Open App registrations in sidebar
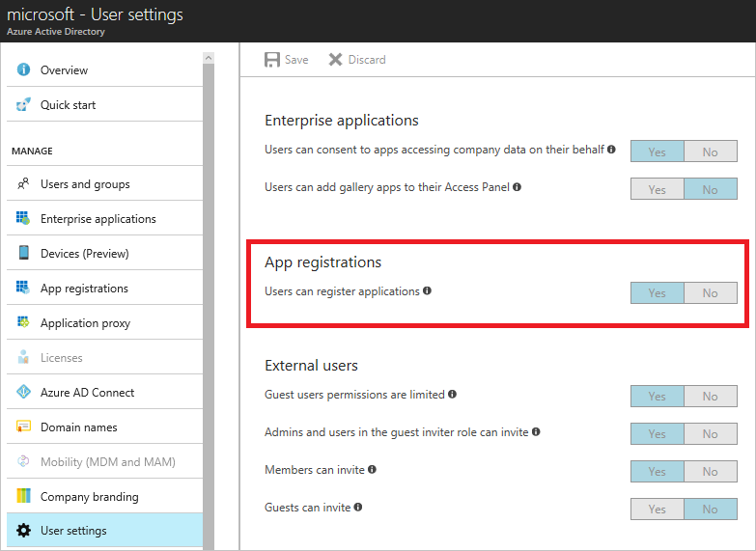Screen dimensions: 756x551 (x=104, y=288)
